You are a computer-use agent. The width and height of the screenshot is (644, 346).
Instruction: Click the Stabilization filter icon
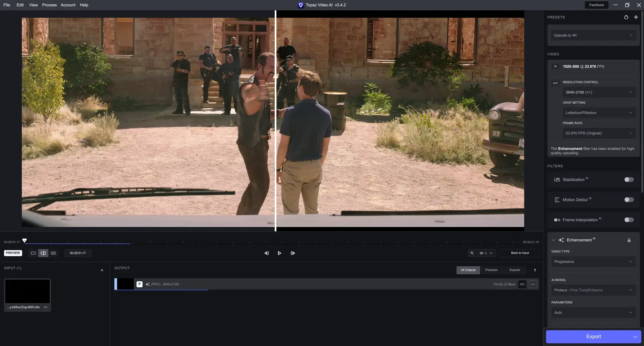557,180
